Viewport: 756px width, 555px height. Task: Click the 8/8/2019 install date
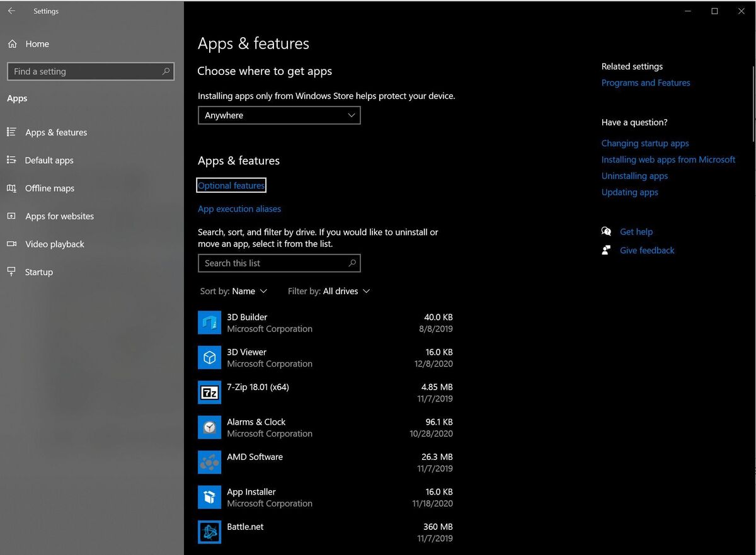pyautogui.click(x=436, y=329)
